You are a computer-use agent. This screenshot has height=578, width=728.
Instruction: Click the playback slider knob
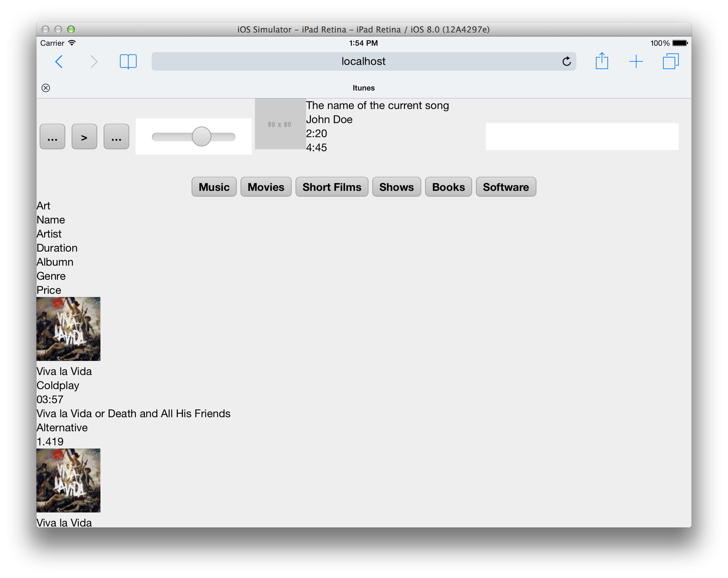coord(201,137)
